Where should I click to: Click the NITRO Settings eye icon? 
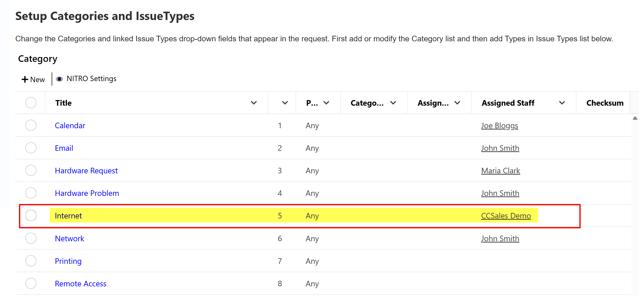59,79
